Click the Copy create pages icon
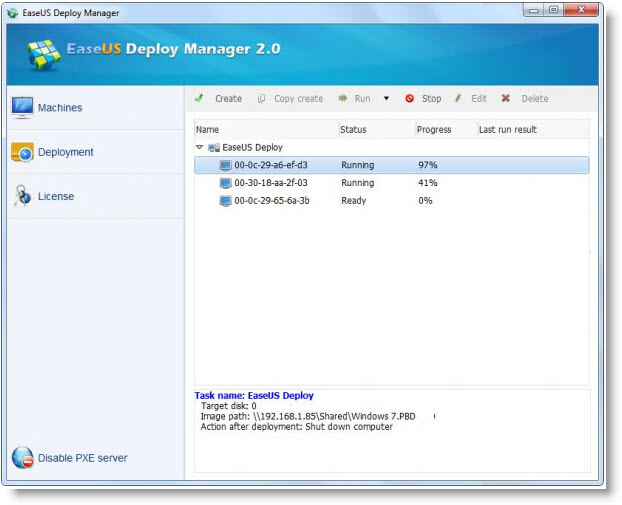The image size is (622, 505). [x=261, y=98]
